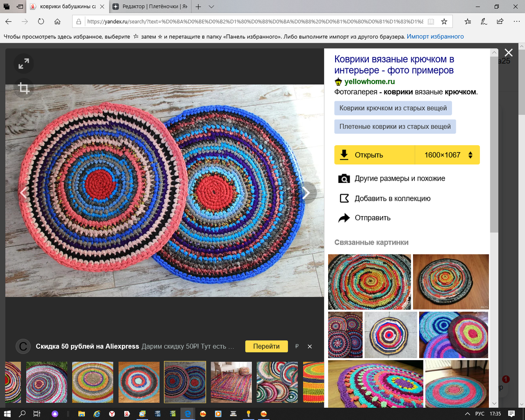The height and width of the screenshot is (420, 525).
Task: Open the tab list dropdown chevron
Action: tap(211, 7)
